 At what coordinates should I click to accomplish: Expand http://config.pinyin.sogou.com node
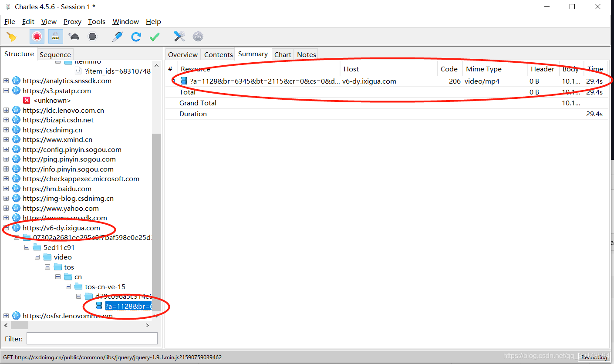(x=6, y=150)
